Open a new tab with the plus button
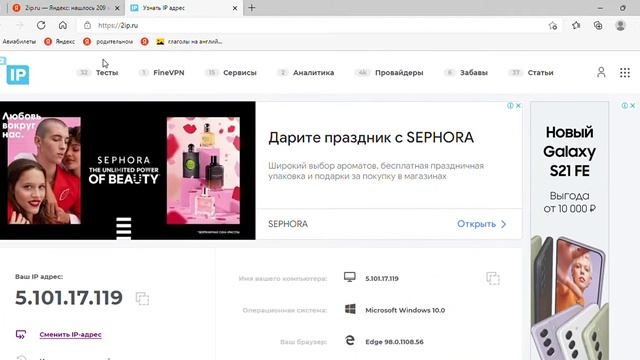Image resolution: width=640 pixels, height=360 pixels. pos(252,8)
